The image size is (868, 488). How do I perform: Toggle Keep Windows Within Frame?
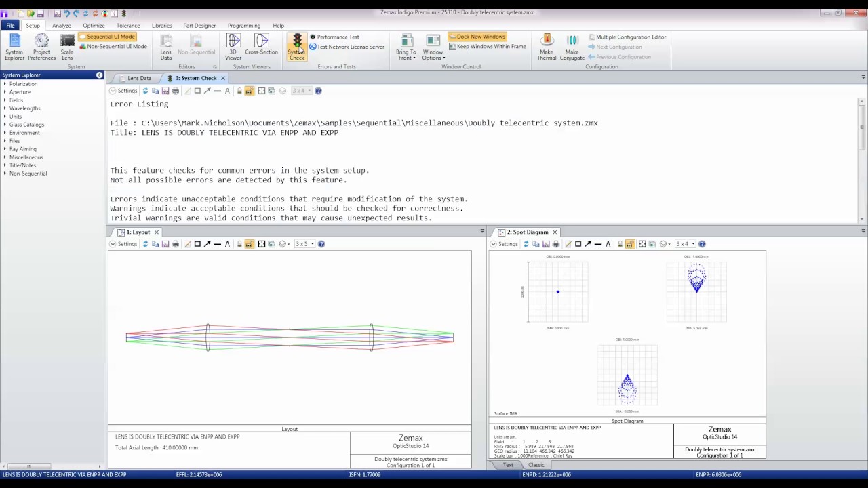[487, 47]
